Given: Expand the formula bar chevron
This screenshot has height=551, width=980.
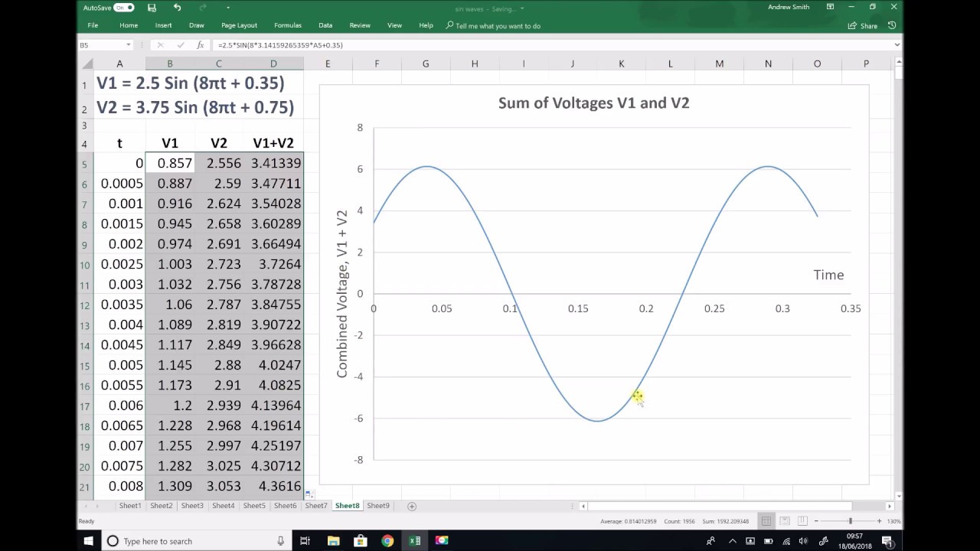Looking at the screenshot, I should click(897, 45).
